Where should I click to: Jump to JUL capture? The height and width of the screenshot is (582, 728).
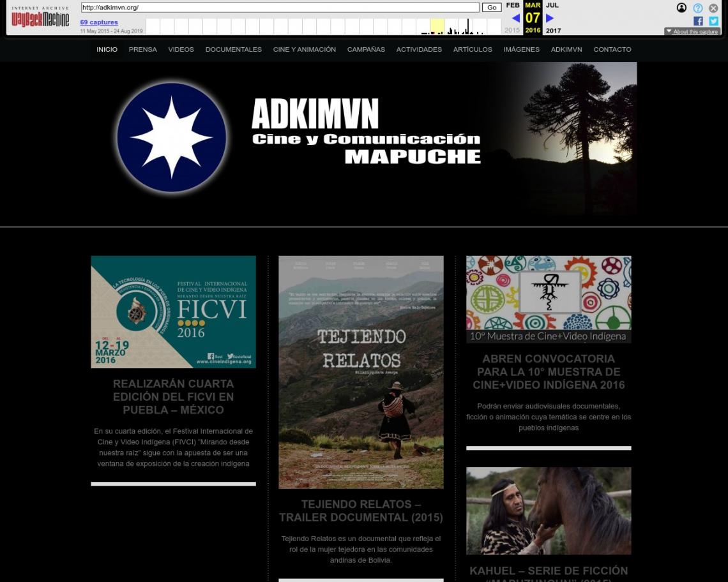552,5
